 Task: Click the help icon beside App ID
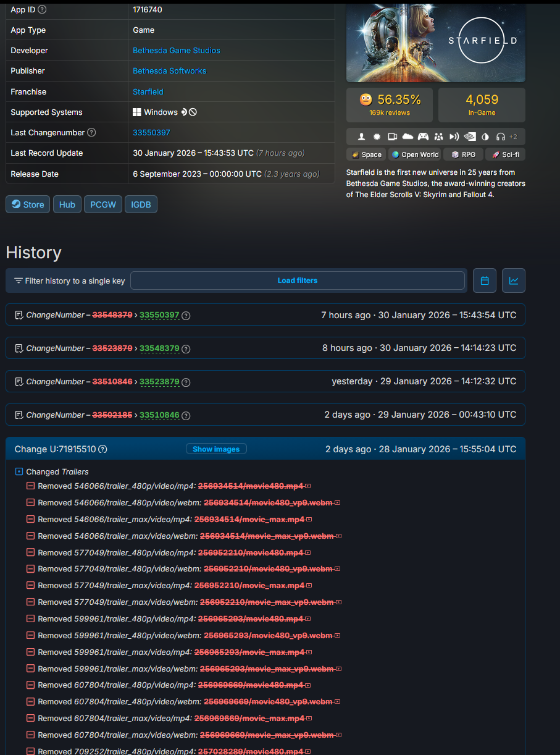42,10
